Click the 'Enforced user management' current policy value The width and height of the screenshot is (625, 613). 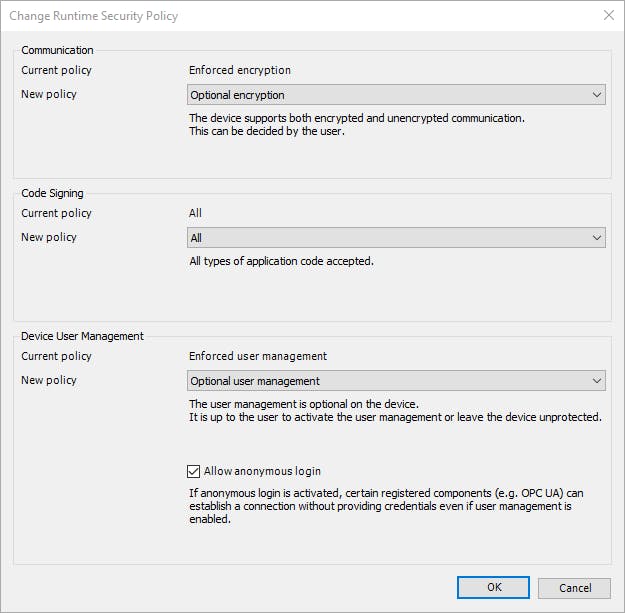(x=258, y=356)
